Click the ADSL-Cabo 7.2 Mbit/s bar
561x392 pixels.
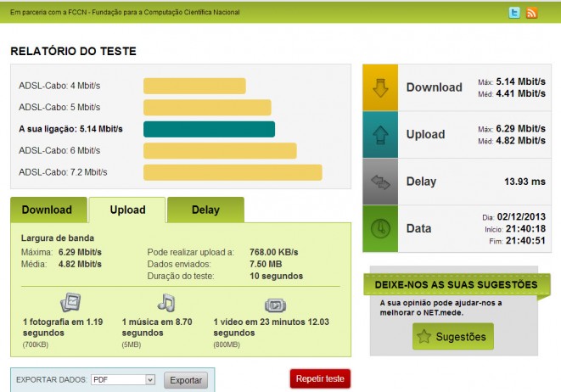pyautogui.click(x=233, y=172)
